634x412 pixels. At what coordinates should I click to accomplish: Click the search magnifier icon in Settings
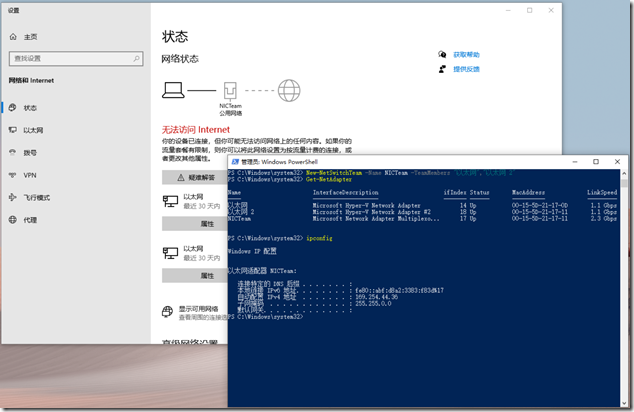pyautogui.click(x=137, y=59)
